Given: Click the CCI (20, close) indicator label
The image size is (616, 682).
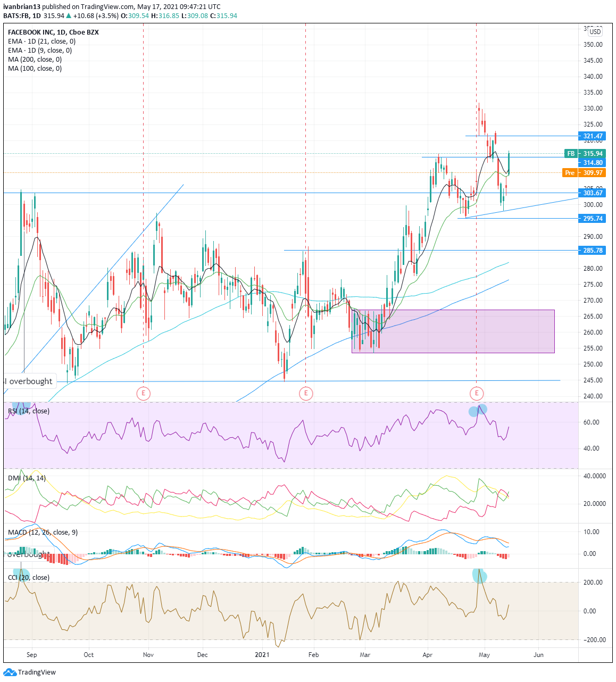Looking at the screenshot, I should point(29,578).
